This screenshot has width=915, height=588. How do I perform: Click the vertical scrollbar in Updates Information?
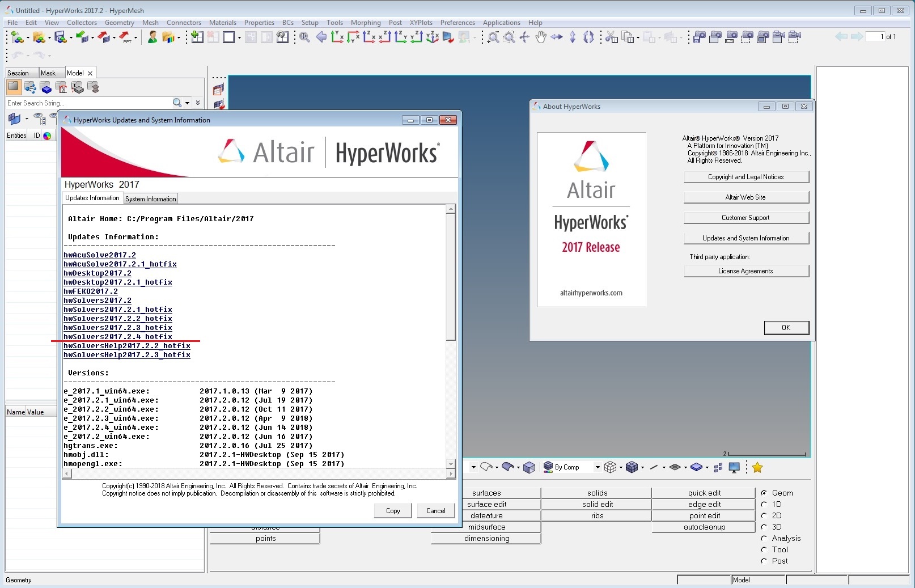click(451, 336)
